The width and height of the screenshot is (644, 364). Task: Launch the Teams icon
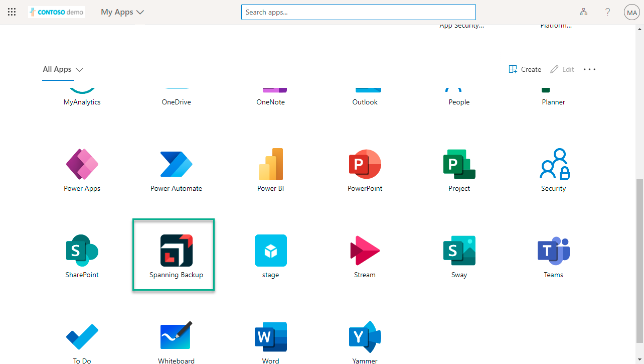554,251
